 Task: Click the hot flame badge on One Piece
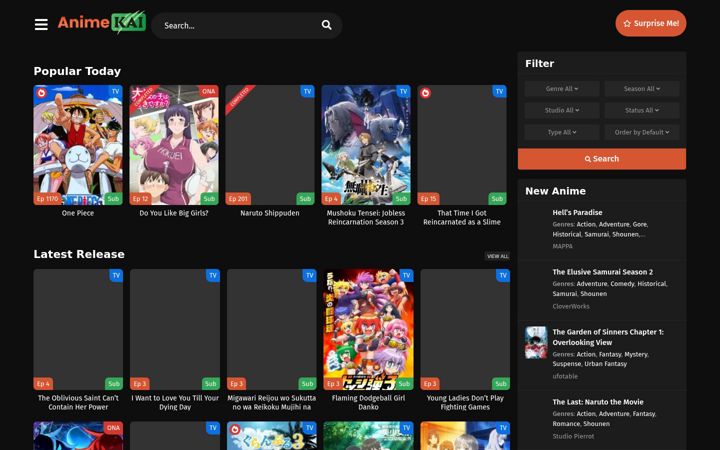[x=42, y=93]
